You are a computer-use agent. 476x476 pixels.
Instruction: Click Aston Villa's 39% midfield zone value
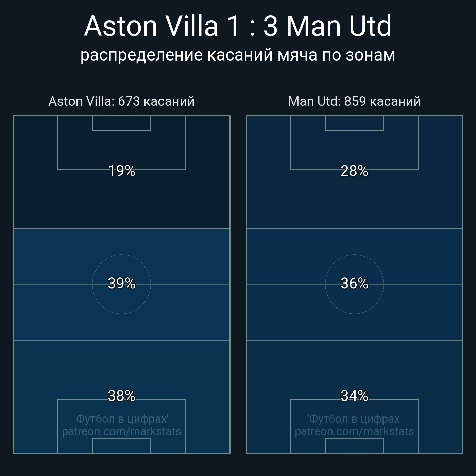tap(122, 283)
